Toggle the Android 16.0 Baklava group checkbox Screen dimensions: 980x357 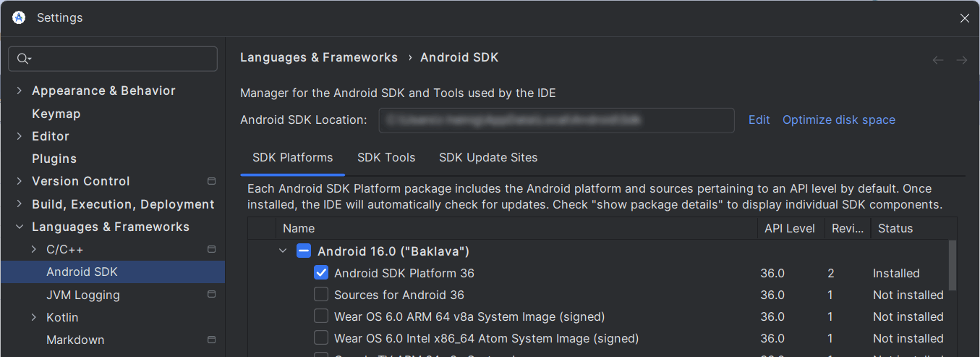tap(304, 251)
